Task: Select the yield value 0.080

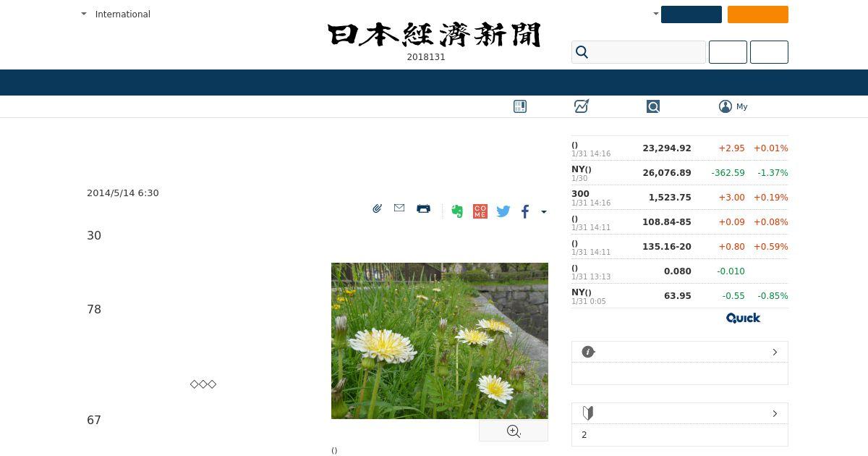Action: (x=678, y=271)
